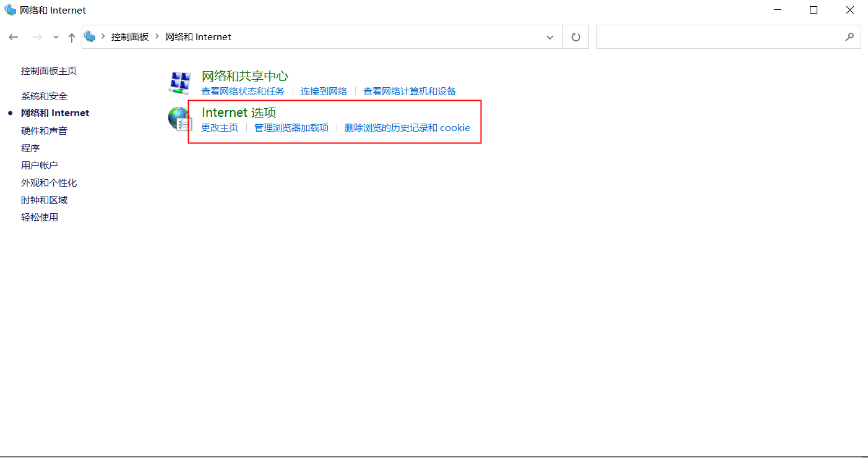Click 连接到网络 link
Screen dimensions: 868x458
[x=324, y=91]
